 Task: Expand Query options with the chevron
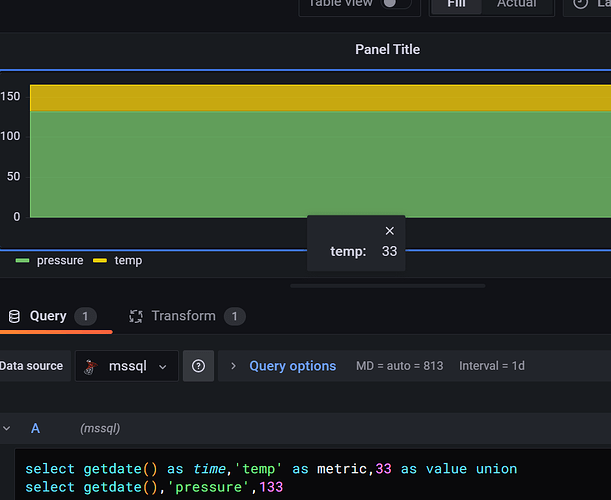[x=233, y=366]
